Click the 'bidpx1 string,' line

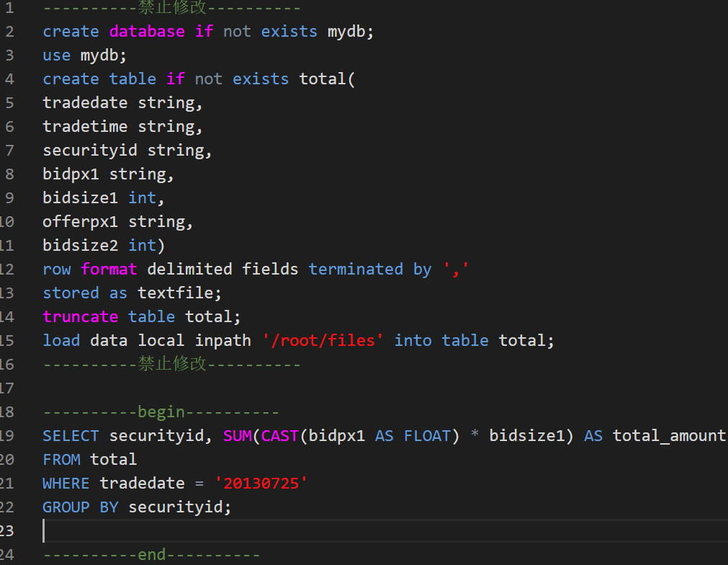pos(108,174)
